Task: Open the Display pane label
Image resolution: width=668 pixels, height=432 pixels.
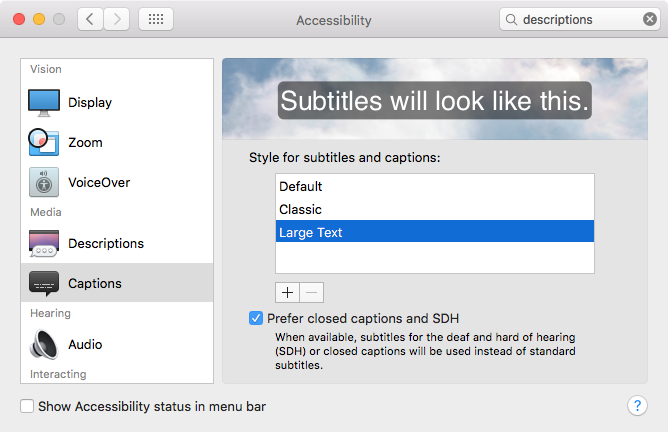Action: coord(90,103)
